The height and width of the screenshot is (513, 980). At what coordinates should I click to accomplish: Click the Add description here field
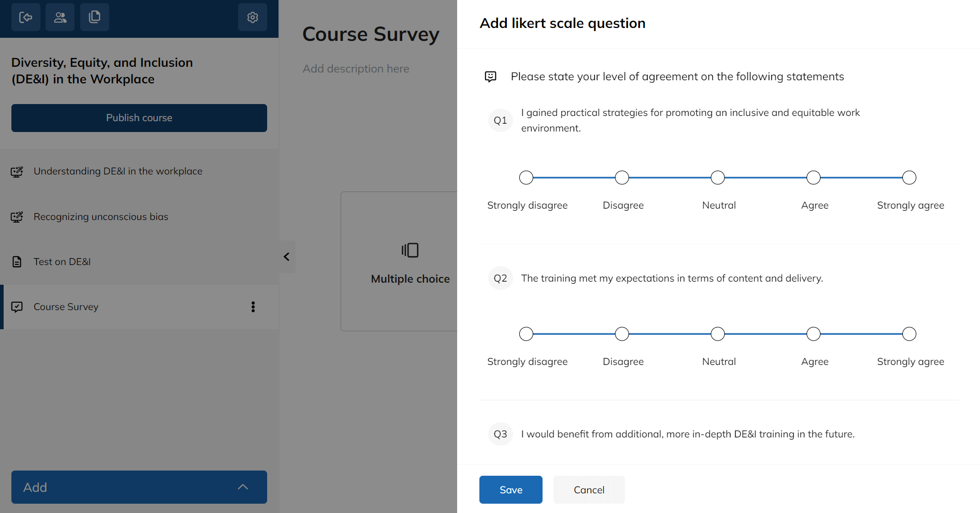pos(356,68)
